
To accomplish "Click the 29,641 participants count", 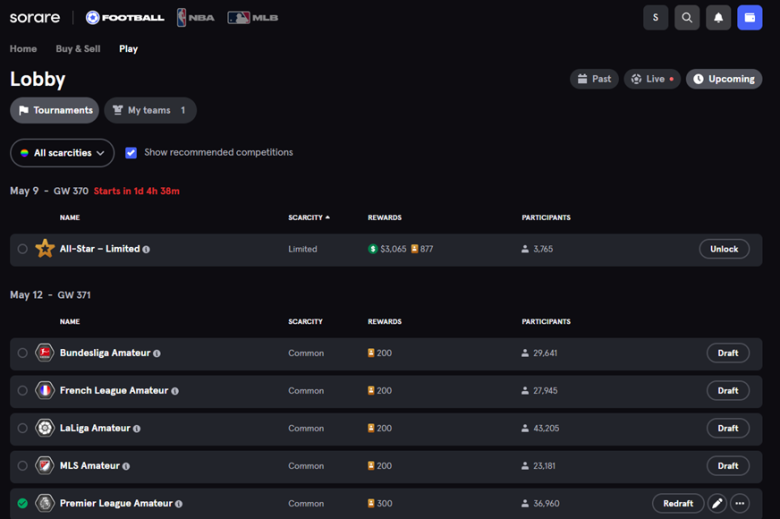I will [545, 353].
